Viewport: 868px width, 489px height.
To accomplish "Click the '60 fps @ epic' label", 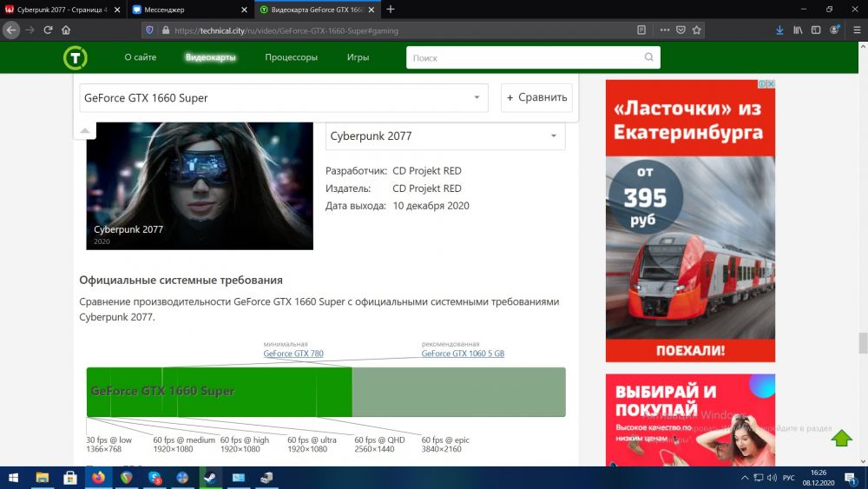I will 445,439.
